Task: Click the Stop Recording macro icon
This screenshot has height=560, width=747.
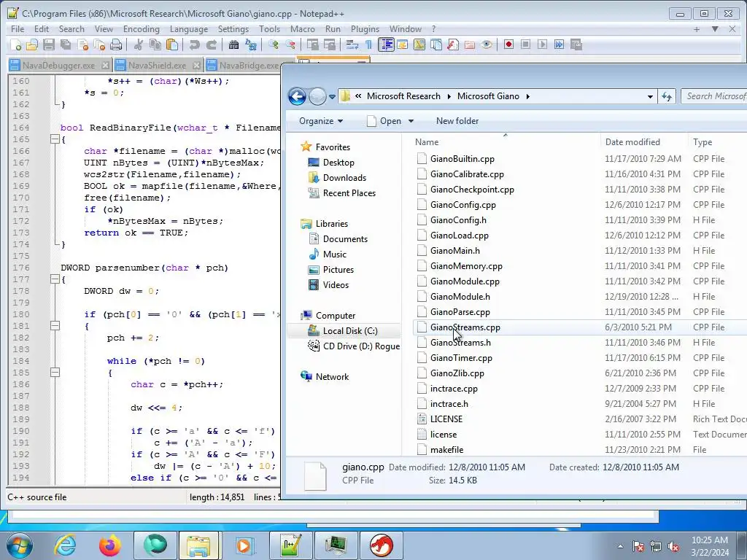Action: click(525, 44)
